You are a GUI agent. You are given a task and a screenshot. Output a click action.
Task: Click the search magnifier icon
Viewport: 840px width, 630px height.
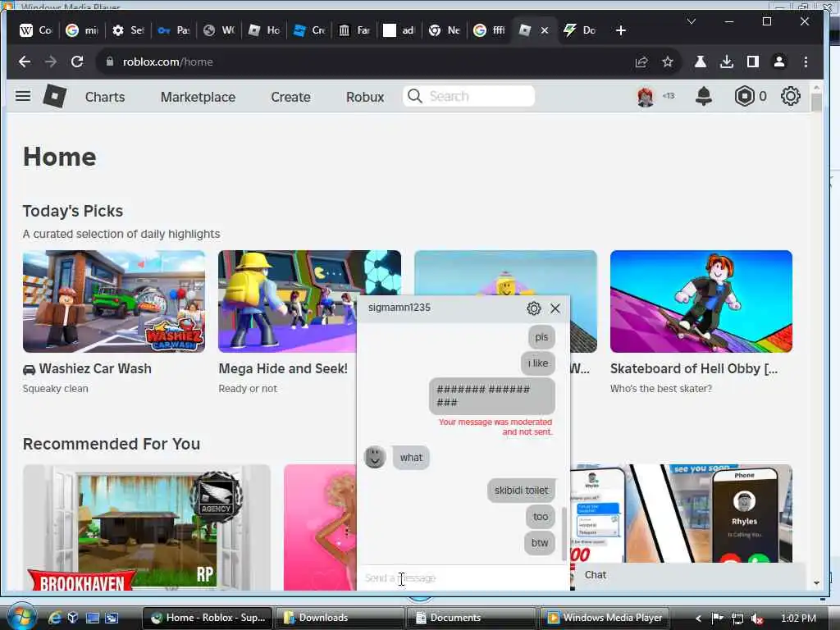(x=414, y=97)
